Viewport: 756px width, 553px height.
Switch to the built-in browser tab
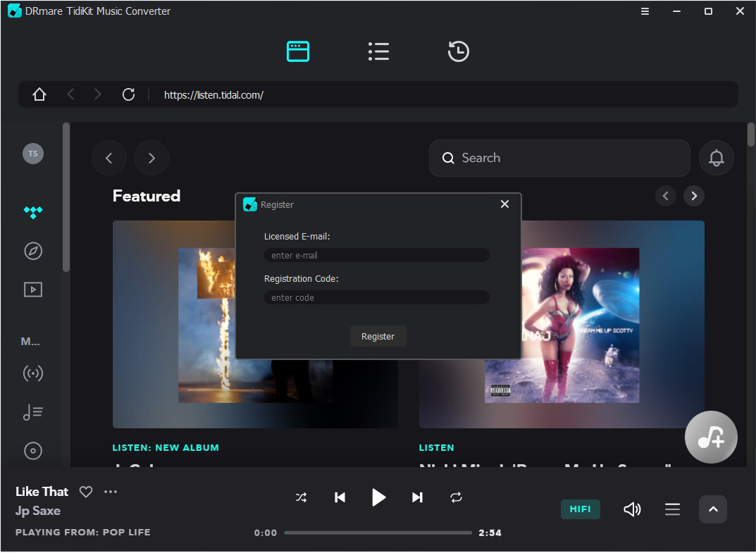click(298, 51)
